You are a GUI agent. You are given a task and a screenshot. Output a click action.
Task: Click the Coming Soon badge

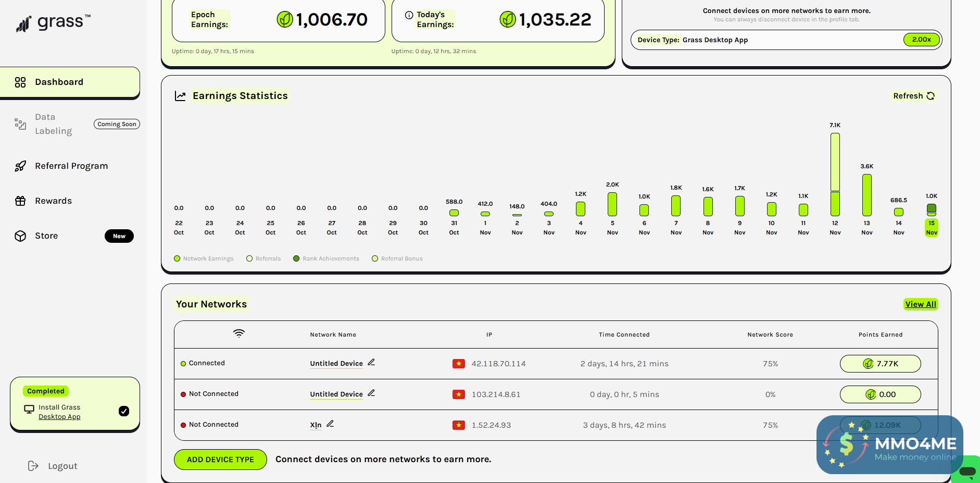(117, 124)
